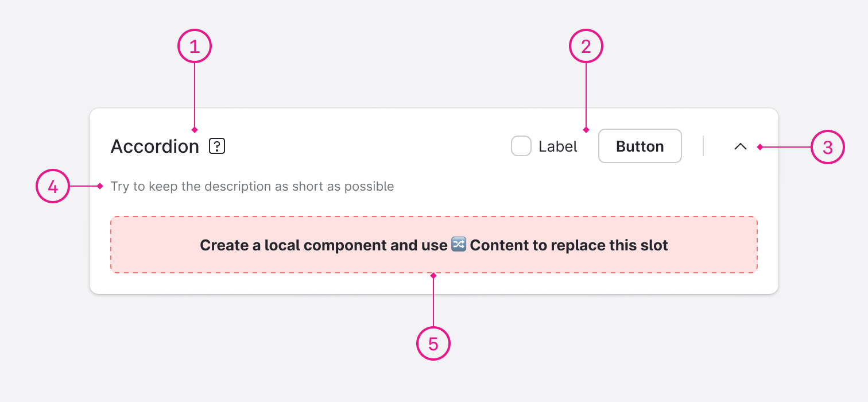Select the circled number 3 marker
868x402 pixels.
[827, 147]
